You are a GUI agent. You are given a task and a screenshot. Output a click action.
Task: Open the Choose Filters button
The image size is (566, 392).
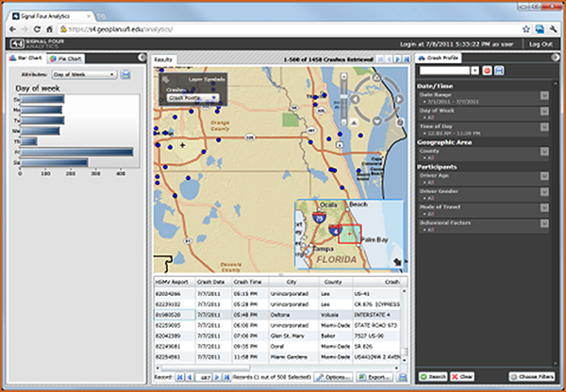coord(532,377)
